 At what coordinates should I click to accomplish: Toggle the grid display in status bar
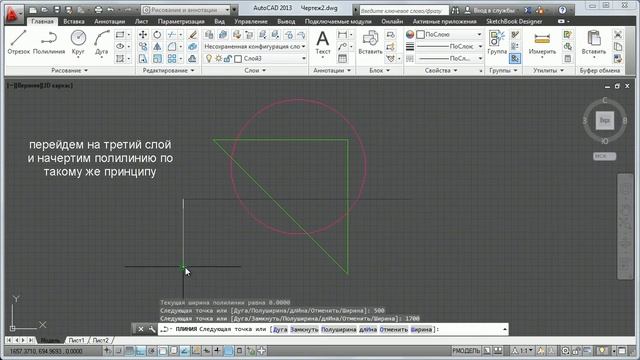click(130, 351)
